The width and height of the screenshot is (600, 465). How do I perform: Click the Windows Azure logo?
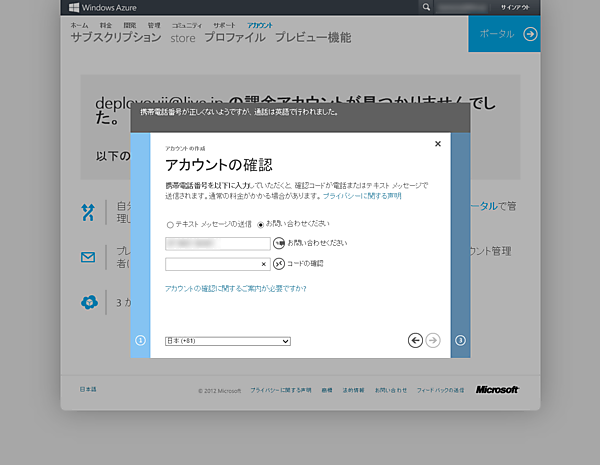click(104, 7)
